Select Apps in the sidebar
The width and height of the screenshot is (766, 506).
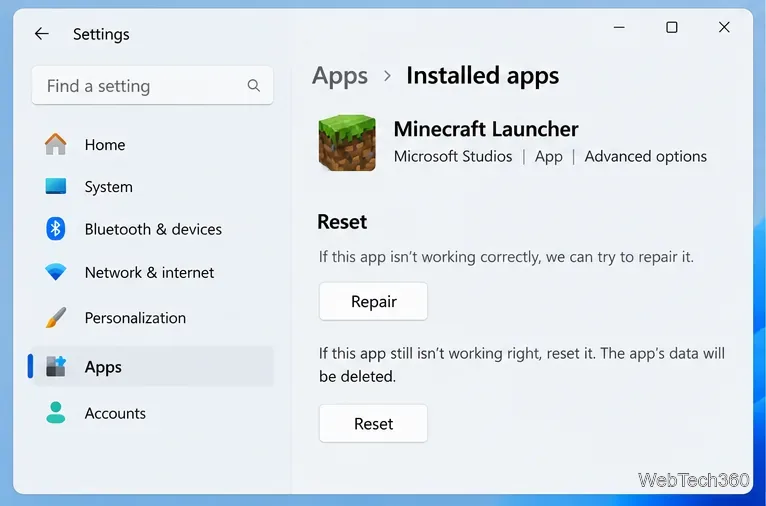pyautogui.click(x=152, y=367)
